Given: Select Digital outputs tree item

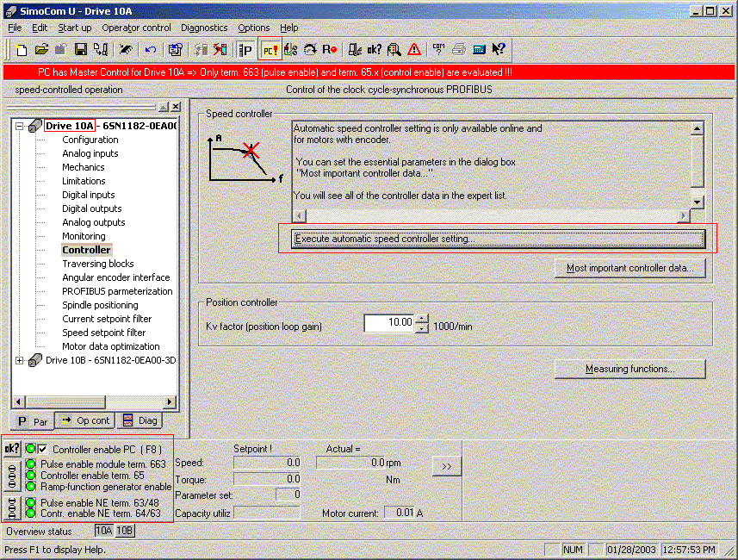Looking at the screenshot, I should [x=92, y=208].
